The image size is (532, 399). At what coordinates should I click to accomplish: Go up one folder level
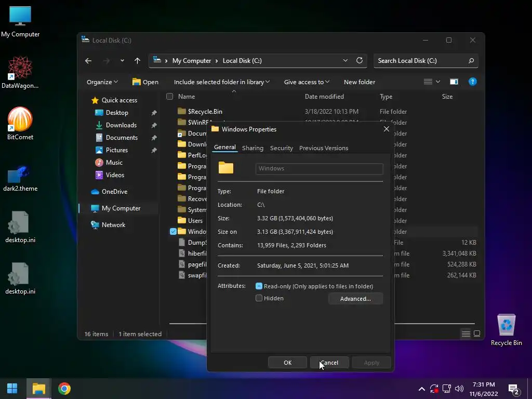pyautogui.click(x=137, y=61)
